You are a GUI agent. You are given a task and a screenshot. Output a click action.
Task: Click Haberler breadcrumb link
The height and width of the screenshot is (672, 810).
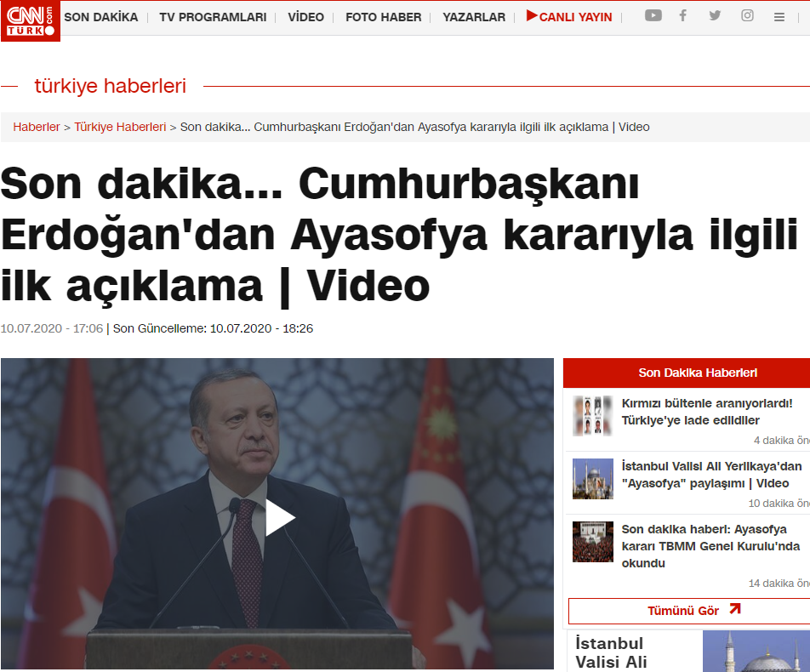(x=37, y=127)
